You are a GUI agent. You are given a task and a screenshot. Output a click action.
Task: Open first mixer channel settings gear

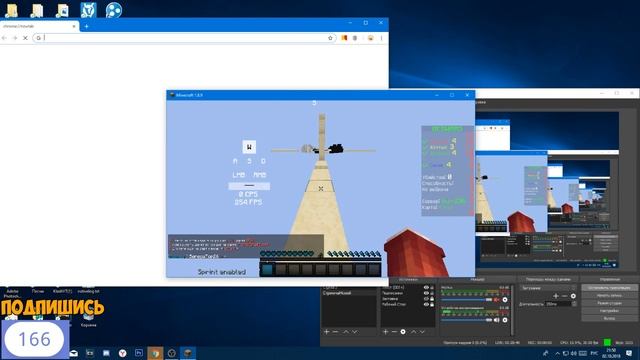[x=505, y=300]
